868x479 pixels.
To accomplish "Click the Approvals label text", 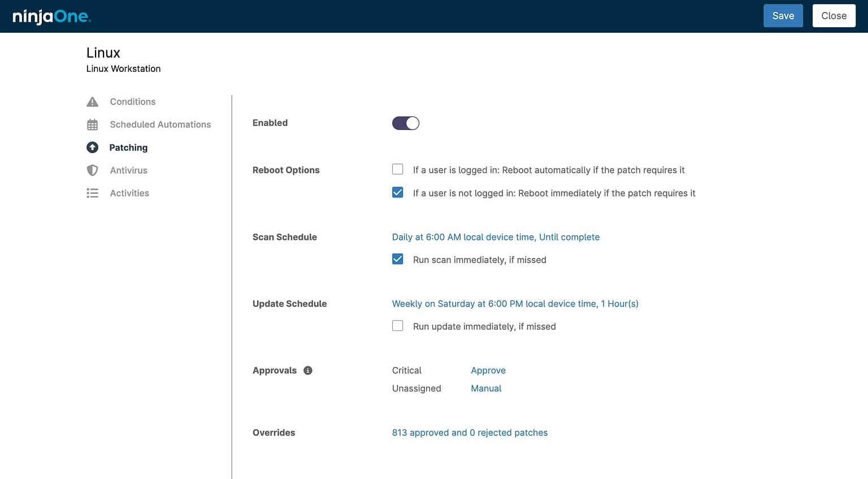I will click(275, 370).
